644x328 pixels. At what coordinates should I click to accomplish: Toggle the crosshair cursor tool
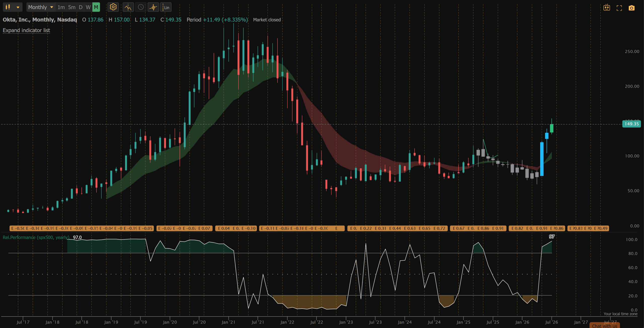pos(153,7)
